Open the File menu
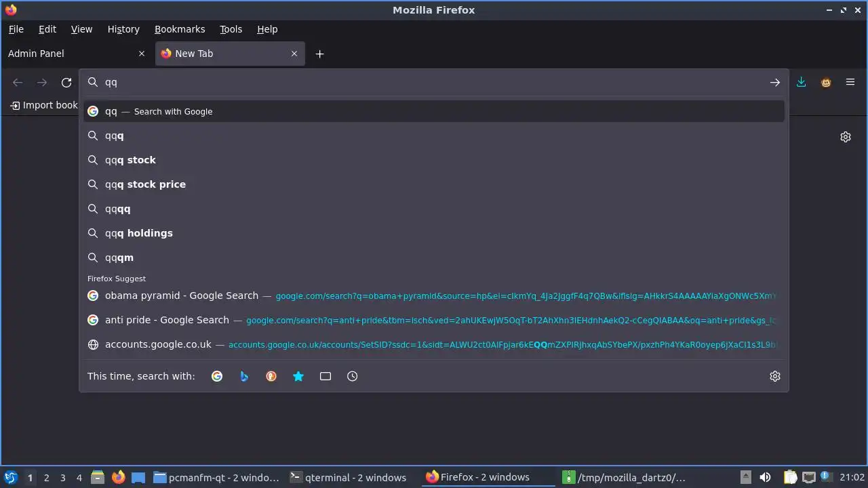Screen dimensions: 868x488 pyautogui.click(x=16, y=29)
